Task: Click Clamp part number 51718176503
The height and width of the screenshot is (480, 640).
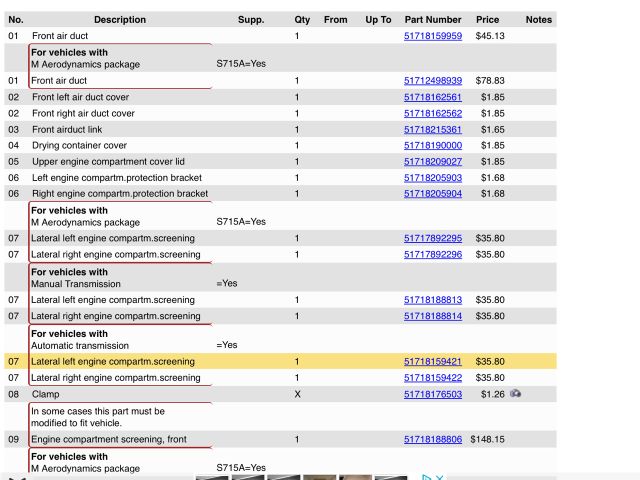Action: click(432, 394)
